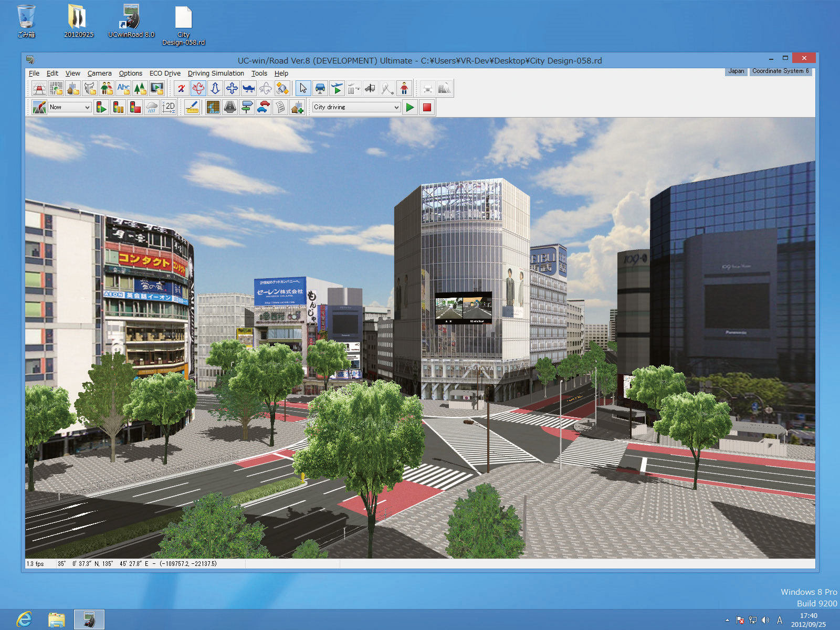Click the 1.3 fps status readout

click(35, 564)
